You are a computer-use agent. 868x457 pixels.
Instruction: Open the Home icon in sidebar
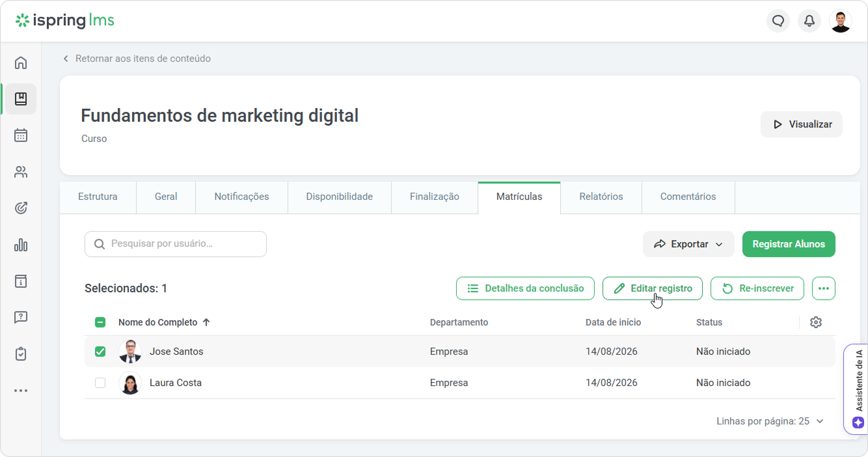pyautogui.click(x=21, y=62)
